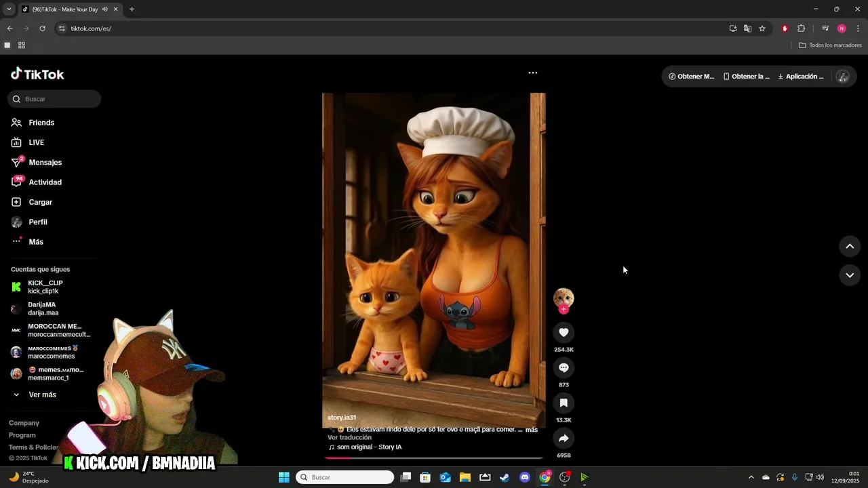
Task: Click the video to pause playback
Action: coord(434,260)
